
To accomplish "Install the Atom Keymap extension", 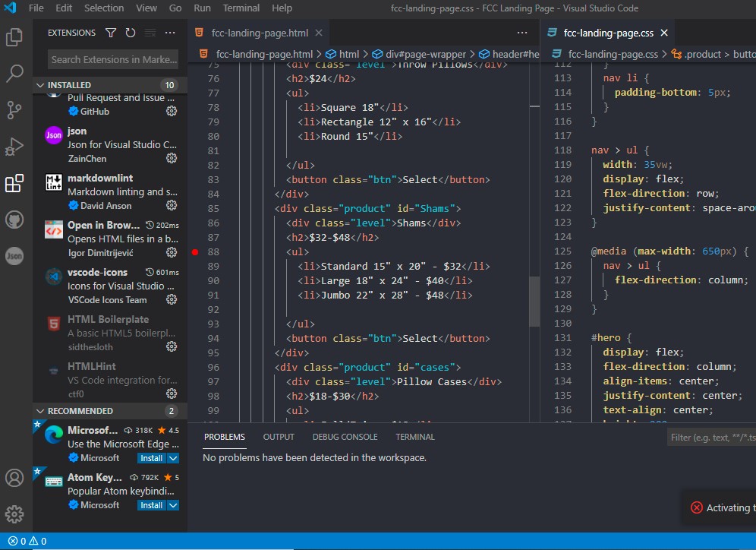I will (152, 504).
